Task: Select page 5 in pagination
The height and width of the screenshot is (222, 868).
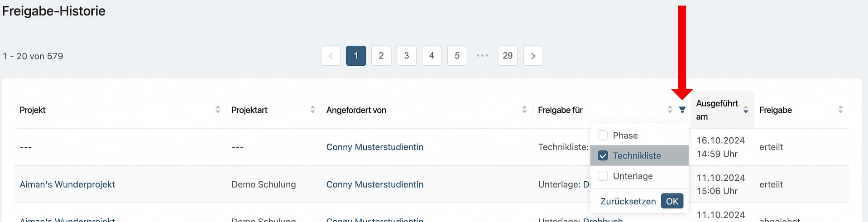Action: (x=457, y=56)
